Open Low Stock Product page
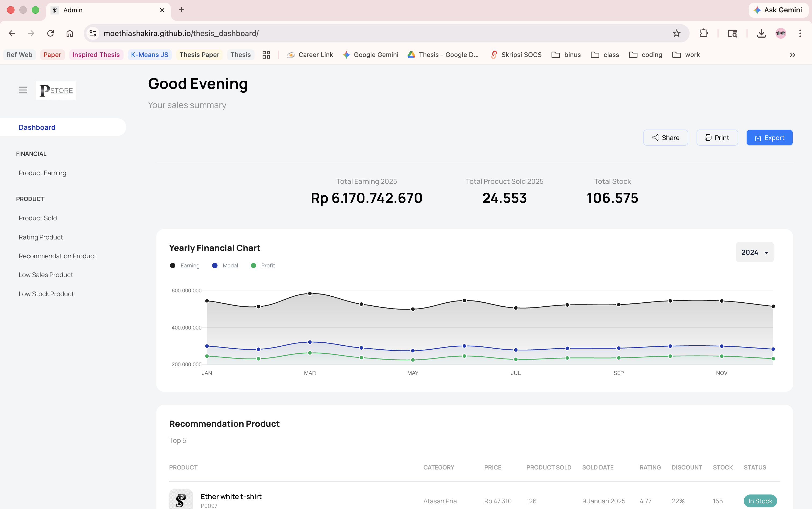The image size is (812, 509). (46, 294)
